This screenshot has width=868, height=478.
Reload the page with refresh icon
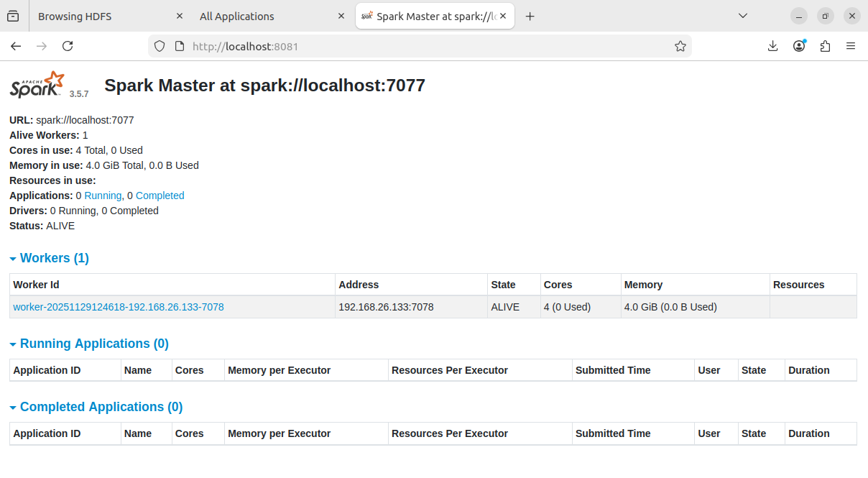(68, 46)
